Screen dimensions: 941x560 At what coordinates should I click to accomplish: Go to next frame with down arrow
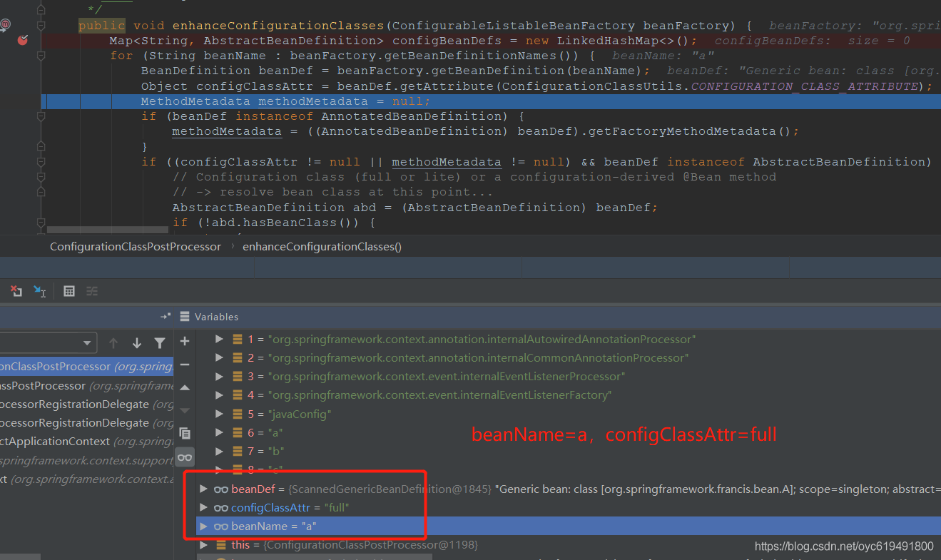point(136,343)
